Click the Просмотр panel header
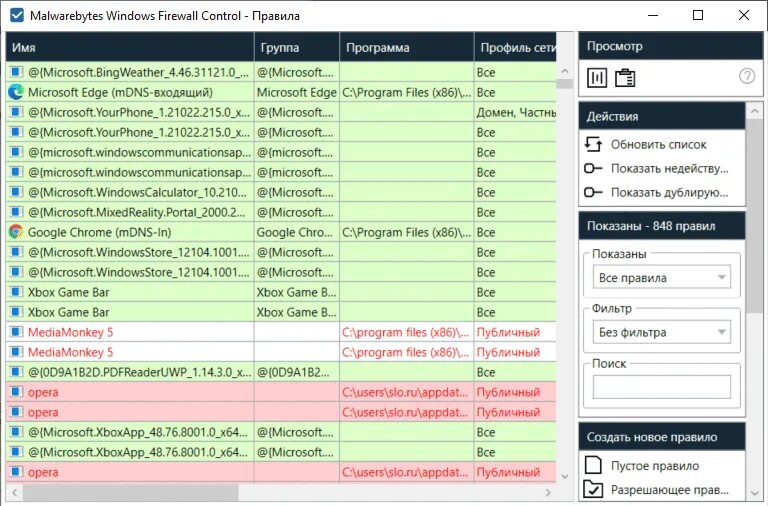The height and width of the screenshot is (506, 768). (671, 46)
